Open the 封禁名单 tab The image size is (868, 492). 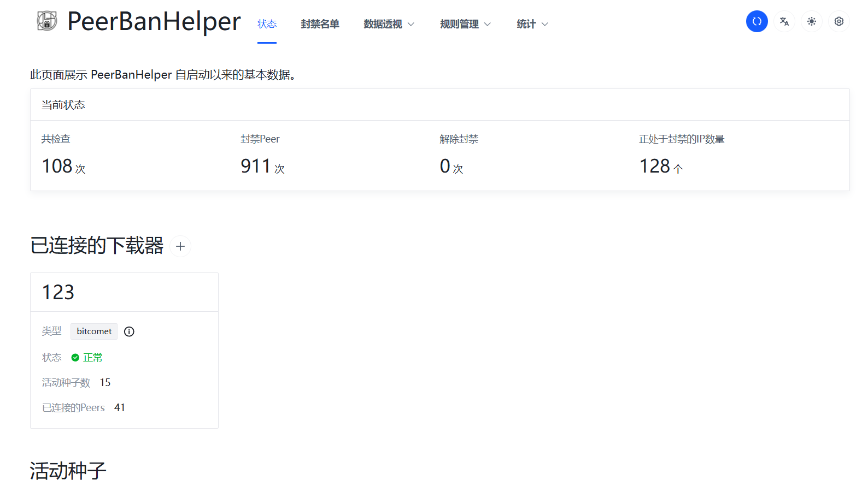click(320, 24)
